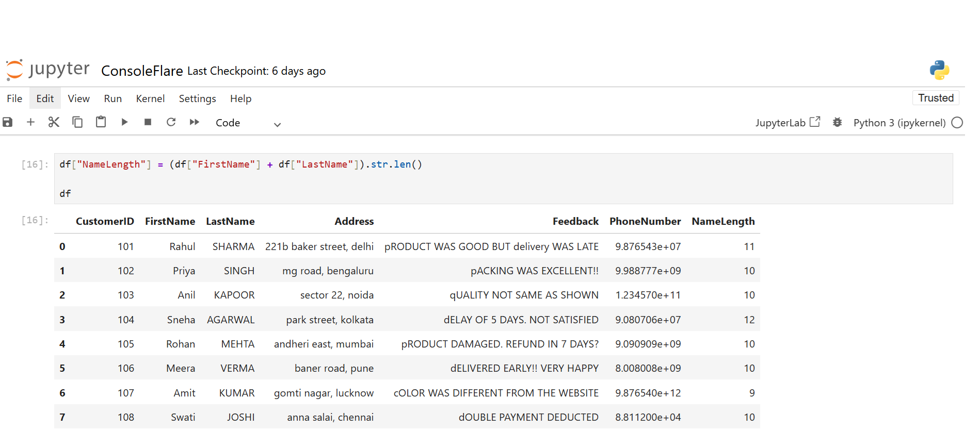
Task: Copy the selected cell icon
Action: pos(77,122)
